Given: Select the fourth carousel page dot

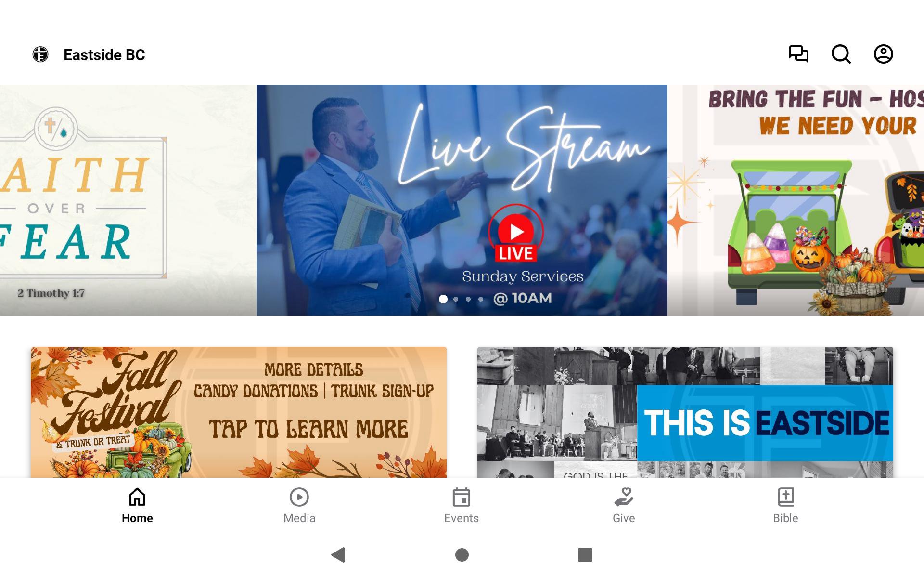Looking at the screenshot, I should pyautogui.click(x=481, y=299).
